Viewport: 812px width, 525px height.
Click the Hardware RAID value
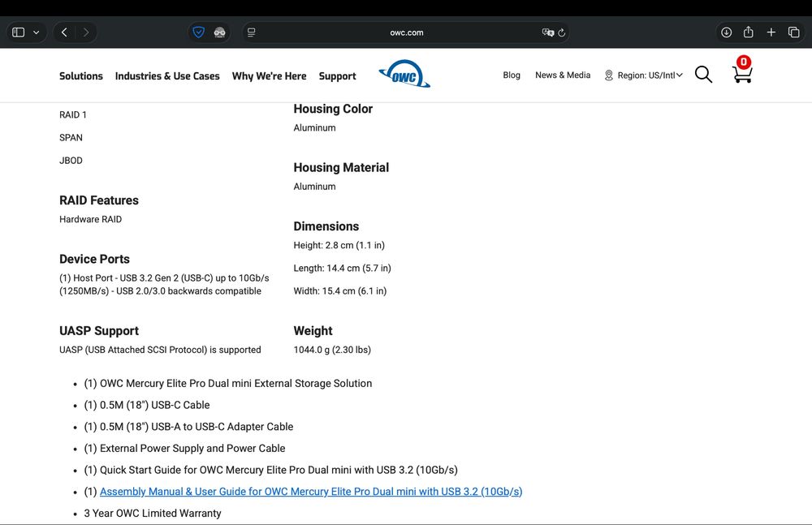coord(91,219)
